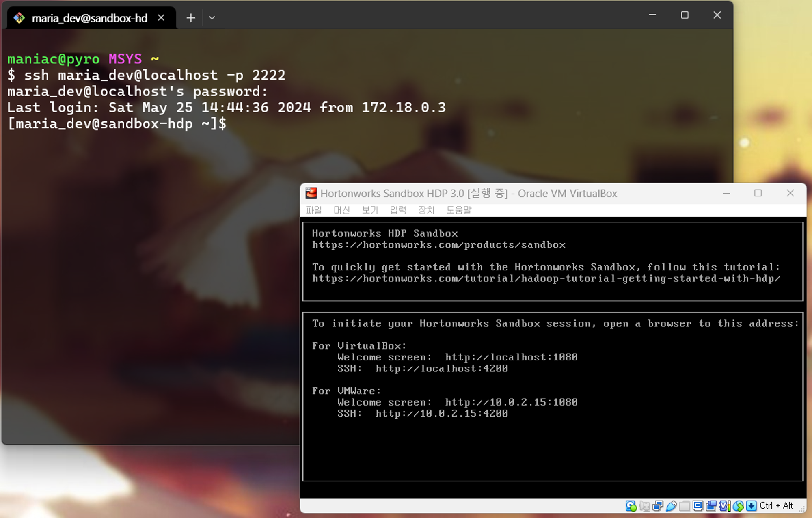Open the 머신 menu in VirtualBox
Screen dimensions: 812x518
pyautogui.click(x=341, y=210)
